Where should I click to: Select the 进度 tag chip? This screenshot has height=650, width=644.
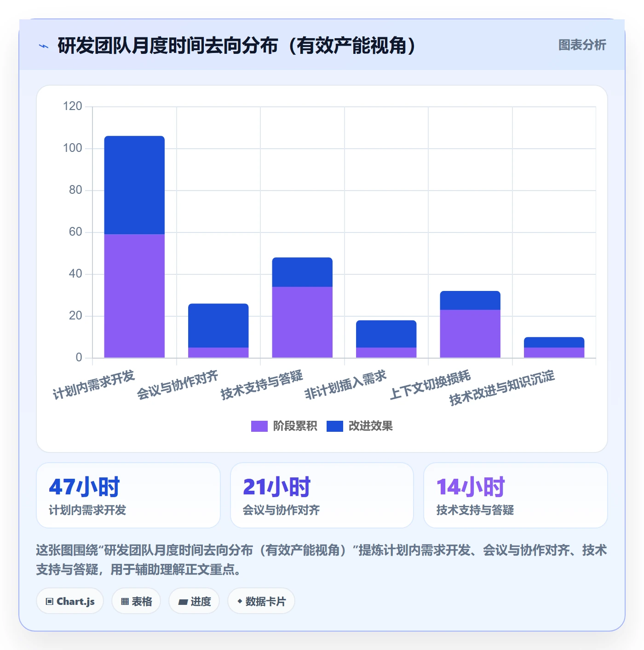(194, 601)
